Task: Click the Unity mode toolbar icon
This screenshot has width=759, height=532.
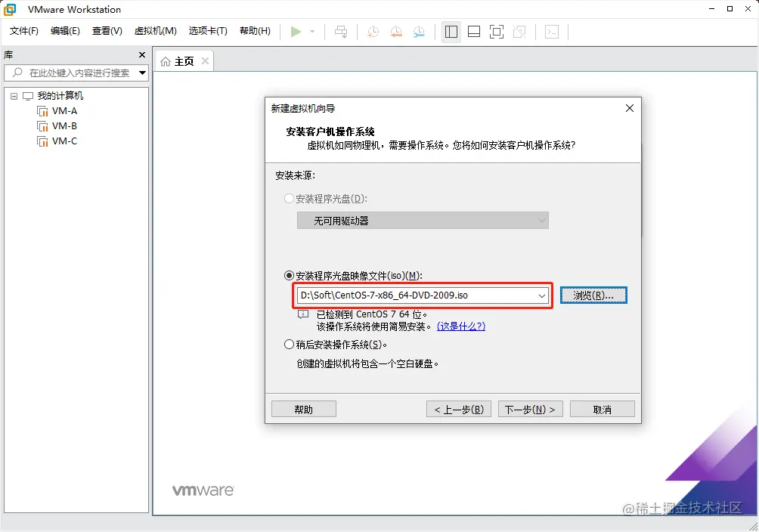Action: coord(519,32)
